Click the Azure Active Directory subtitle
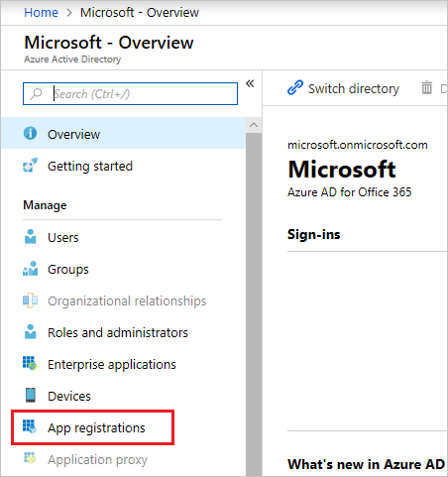The image size is (448, 477). pos(72,60)
